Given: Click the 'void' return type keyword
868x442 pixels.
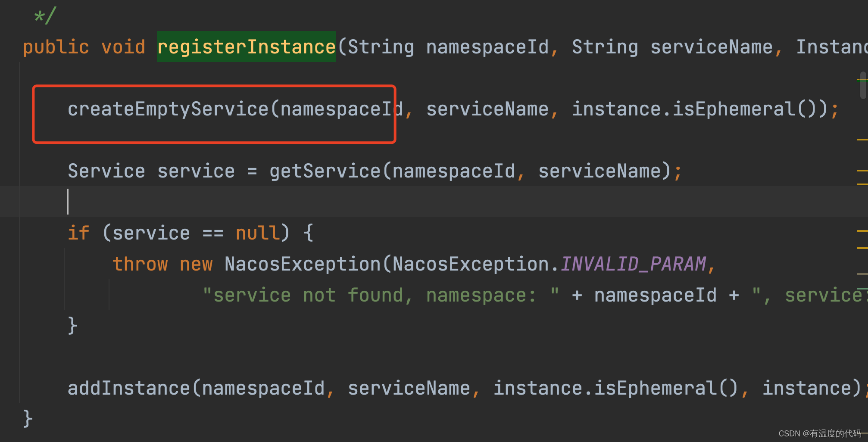Looking at the screenshot, I should click(x=123, y=47).
